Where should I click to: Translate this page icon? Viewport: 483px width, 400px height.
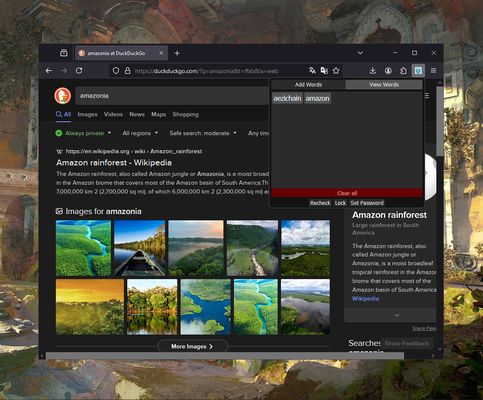(x=312, y=71)
